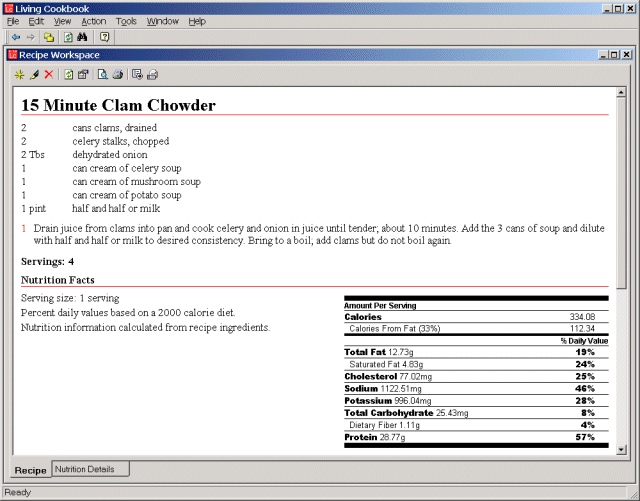Open the recipe properties icon
Image resolution: width=640 pixels, height=501 pixels.
point(83,75)
